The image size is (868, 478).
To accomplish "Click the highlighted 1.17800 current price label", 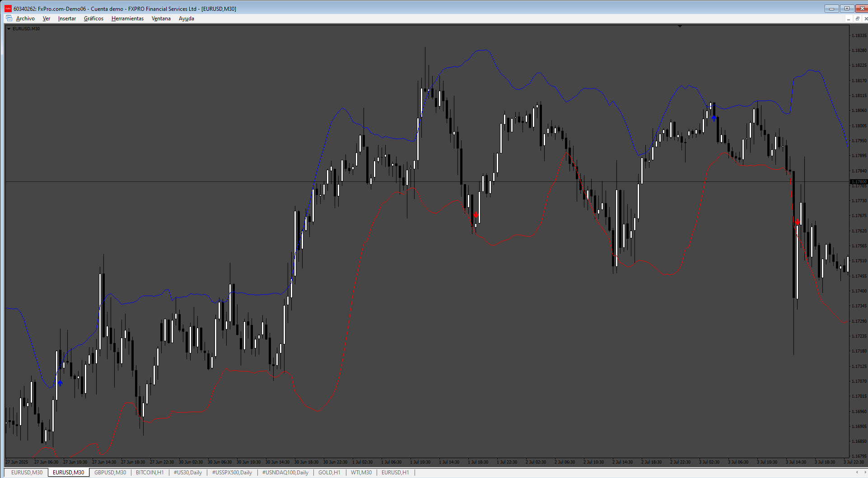I will pos(859,182).
